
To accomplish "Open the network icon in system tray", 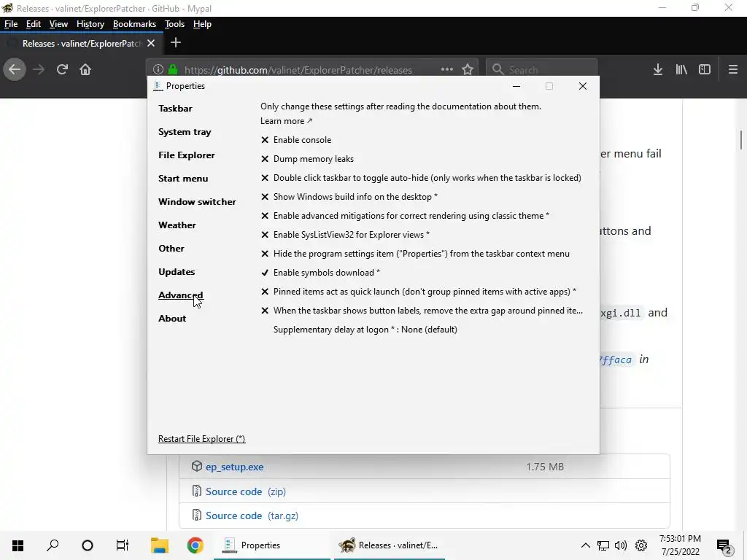I will [x=603, y=545].
